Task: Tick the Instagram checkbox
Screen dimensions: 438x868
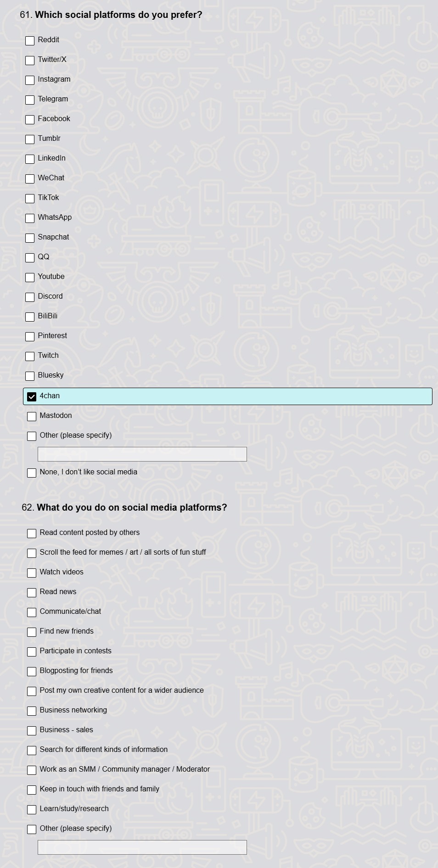Action: tap(30, 80)
